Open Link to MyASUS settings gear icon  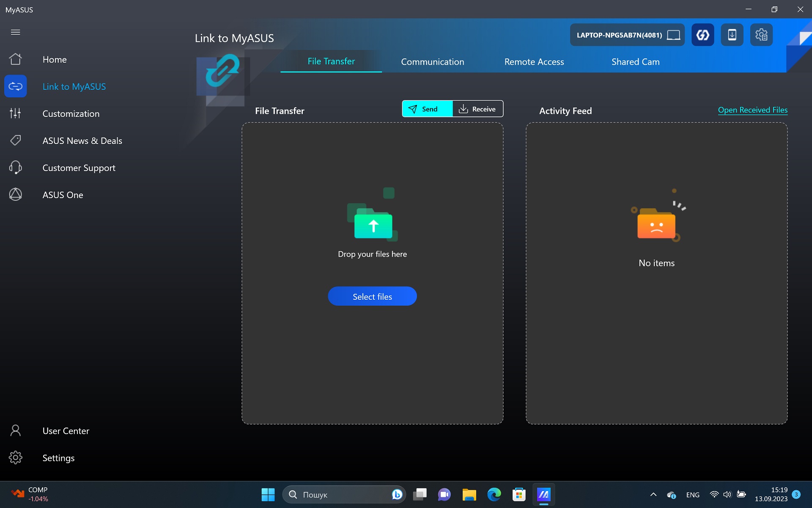[x=761, y=35]
